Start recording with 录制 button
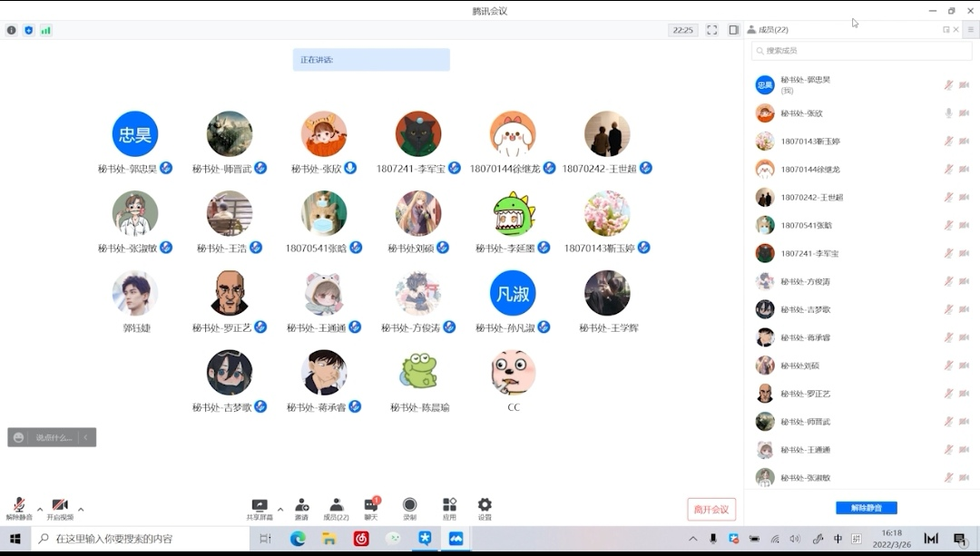The height and width of the screenshot is (556, 980). (x=410, y=509)
